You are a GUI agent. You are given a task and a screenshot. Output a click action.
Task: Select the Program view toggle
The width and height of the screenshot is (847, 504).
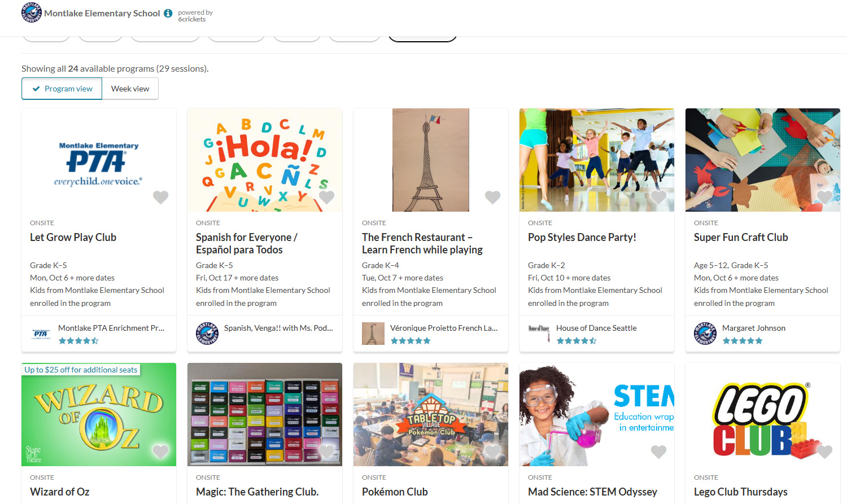(x=62, y=89)
